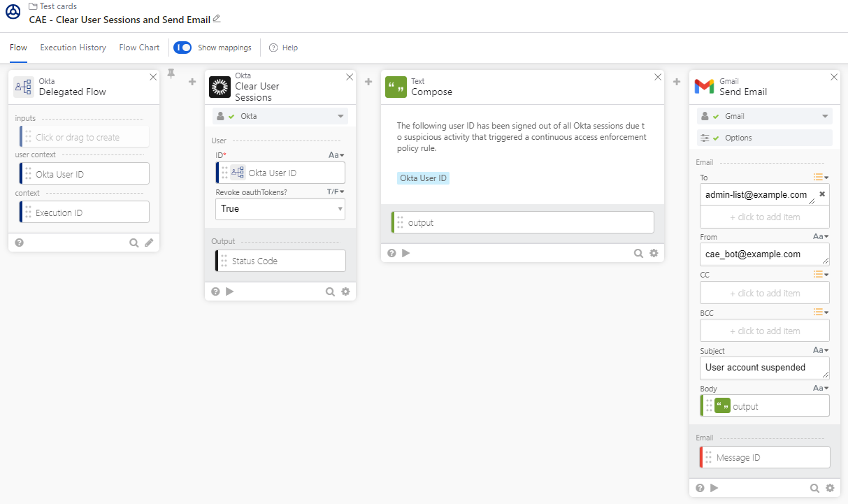Close the Compose card
Screen dimensions: 848x504
pyautogui.click(x=657, y=77)
